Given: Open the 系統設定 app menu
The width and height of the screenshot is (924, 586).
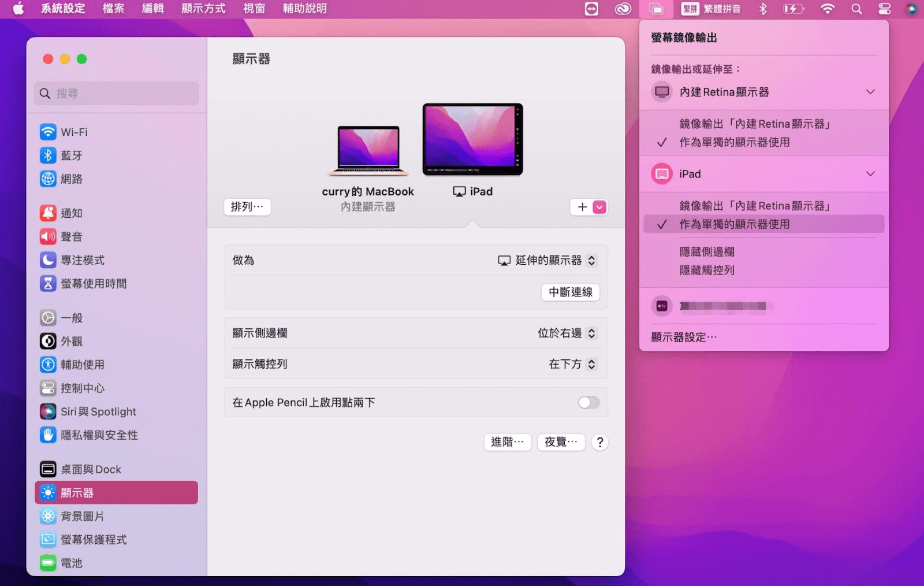Looking at the screenshot, I should pos(63,9).
